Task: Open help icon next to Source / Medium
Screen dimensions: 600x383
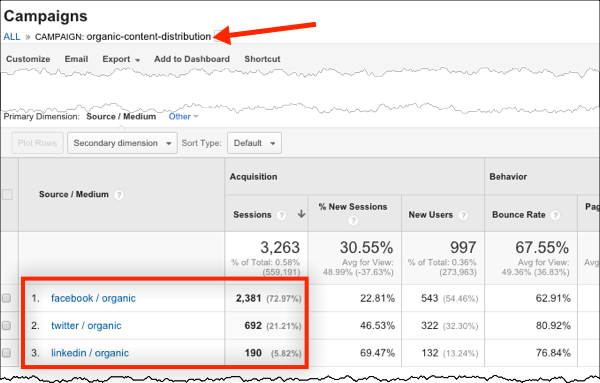Action: coord(119,195)
